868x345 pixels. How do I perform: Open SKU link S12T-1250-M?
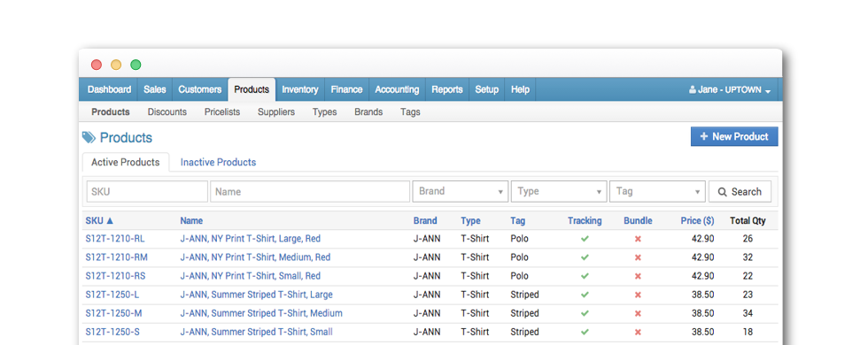[x=113, y=313]
